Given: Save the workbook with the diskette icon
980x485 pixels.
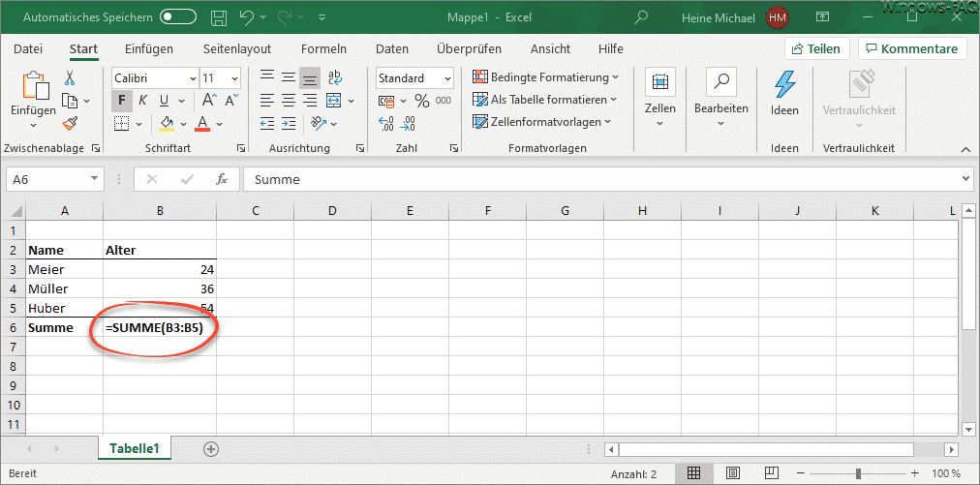Looking at the screenshot, I should click(x=219, y=17).
